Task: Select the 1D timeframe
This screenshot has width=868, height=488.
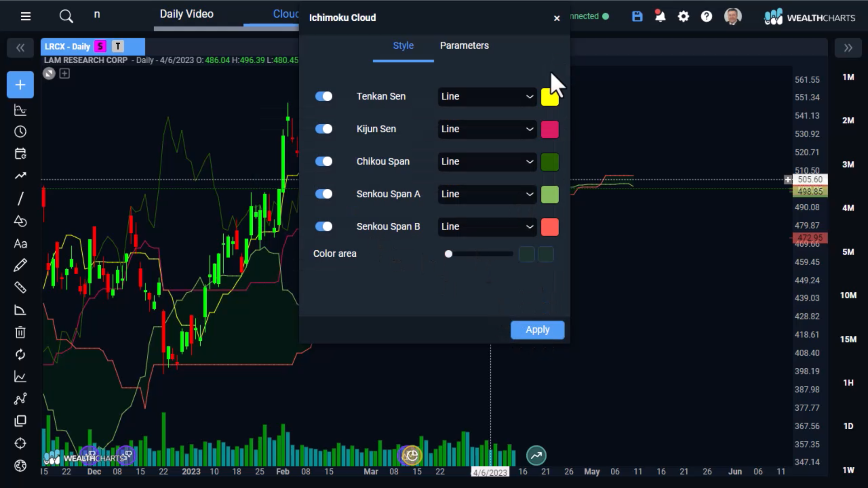Action: (848, 426)
